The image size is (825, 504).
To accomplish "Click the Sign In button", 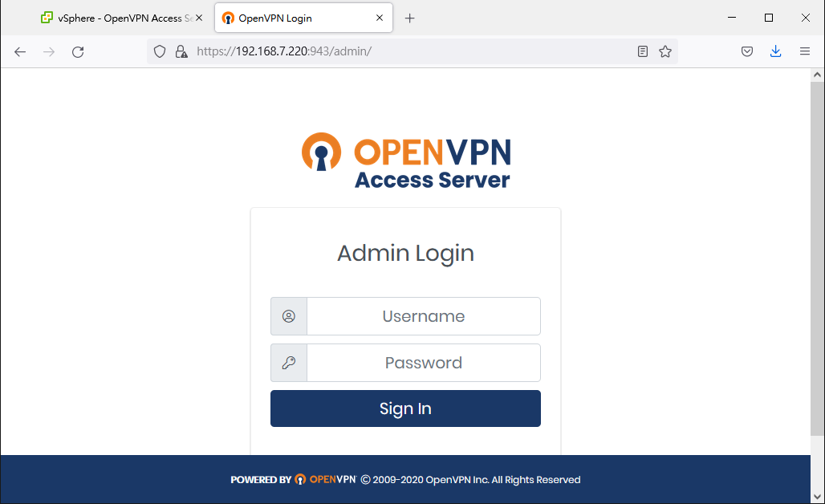I will pyautogui.click(x=405, y=408).
